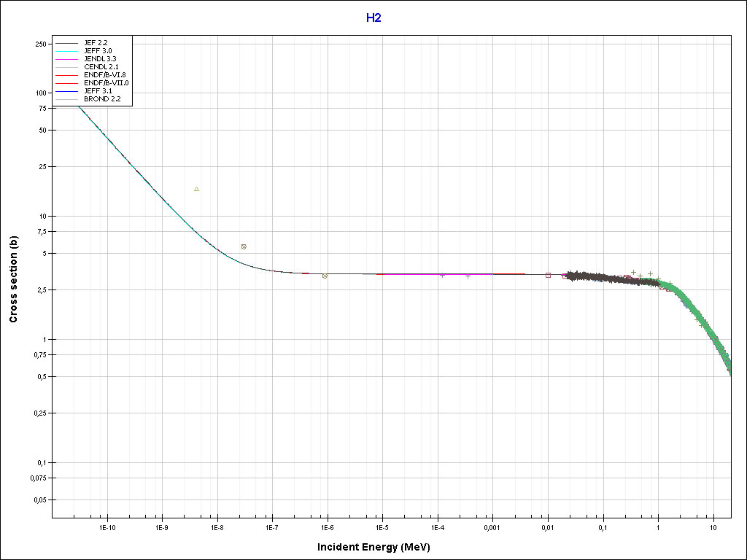
Task: Click the "1E-10" x-axis tick label
Action: (107, 526)
